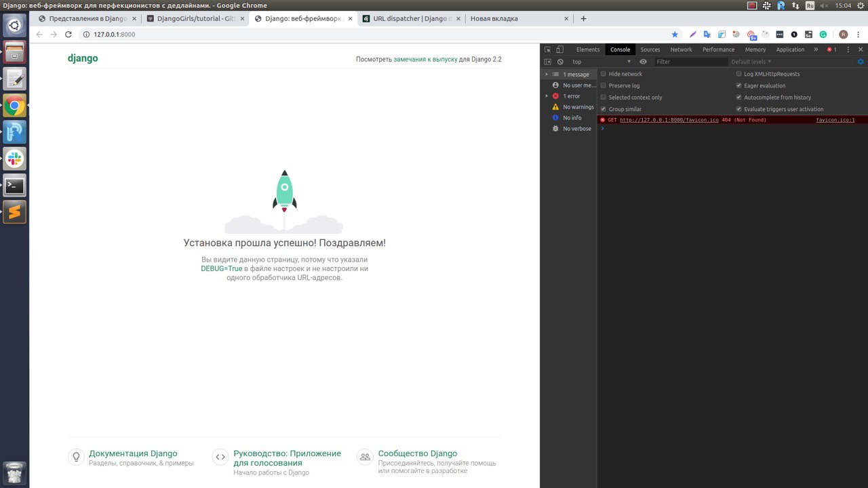Click the DEBUG=True link
Viewport: 868px width, 488px height.
click(x=222, y=268)
